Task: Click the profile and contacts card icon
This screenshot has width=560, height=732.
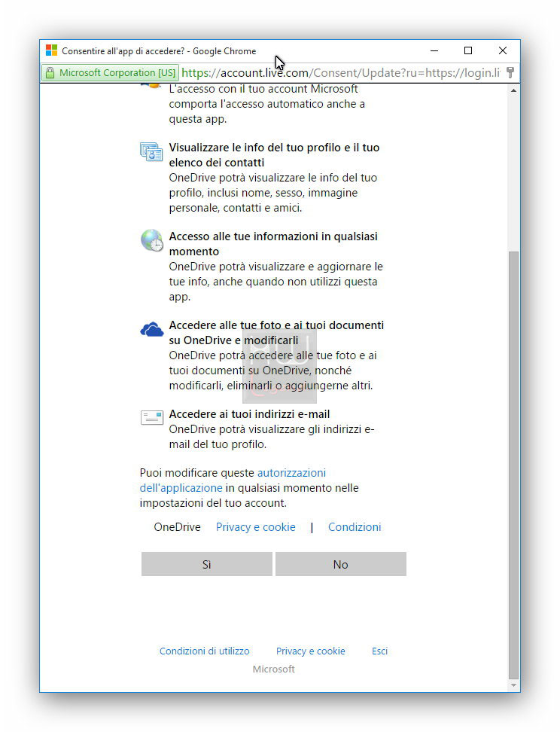Action: pos(151,151)
